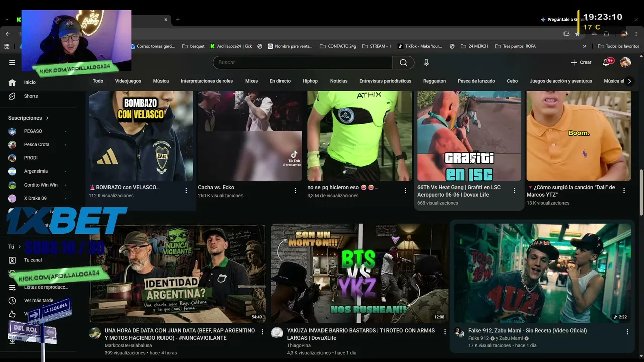Open the ArdillaLoca24 | Kick bookmark
This screenshot has width=644, height=362.
pos(231,46)
